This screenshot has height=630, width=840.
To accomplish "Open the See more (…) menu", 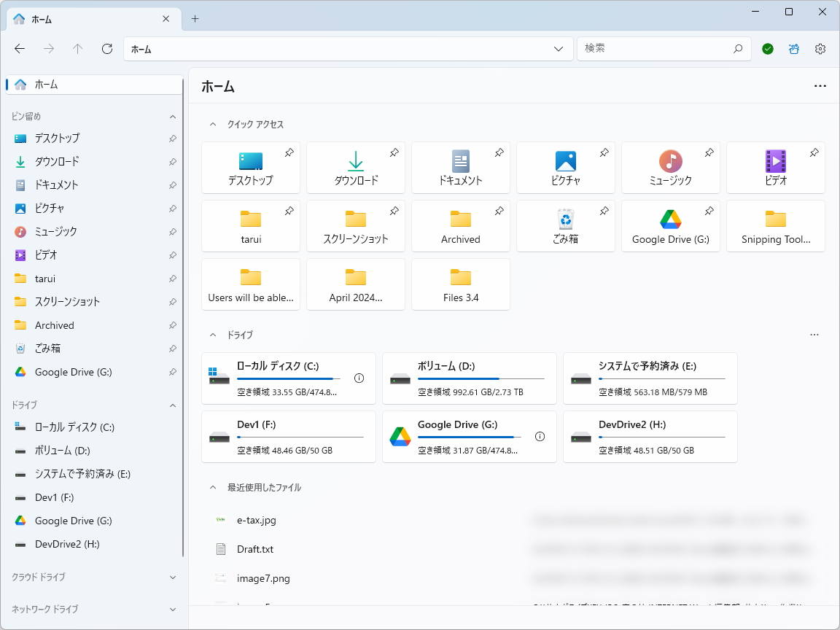I will tap(820, 85).
